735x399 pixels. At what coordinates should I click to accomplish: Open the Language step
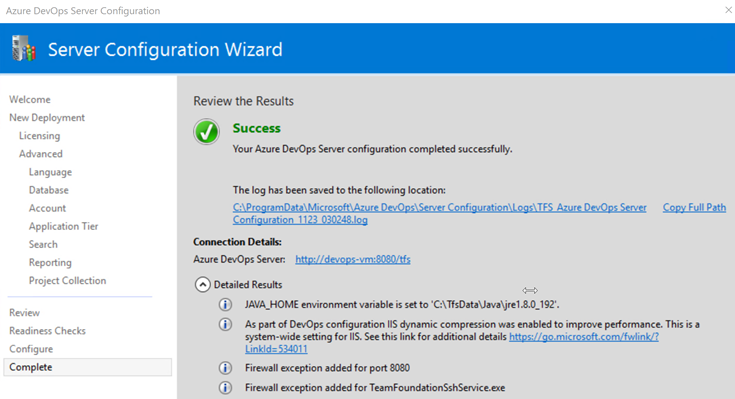coord(50,172)
